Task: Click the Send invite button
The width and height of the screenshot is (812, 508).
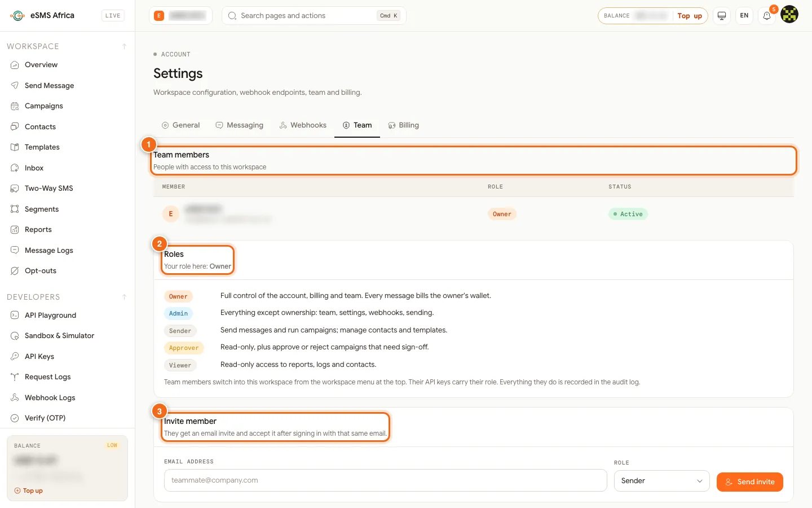Action: point(750,482)
